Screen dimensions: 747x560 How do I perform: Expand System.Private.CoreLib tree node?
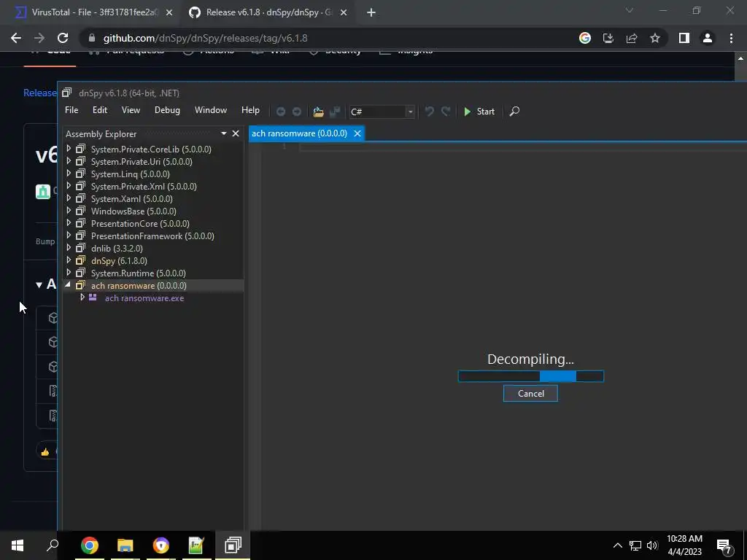coord(69,149)
